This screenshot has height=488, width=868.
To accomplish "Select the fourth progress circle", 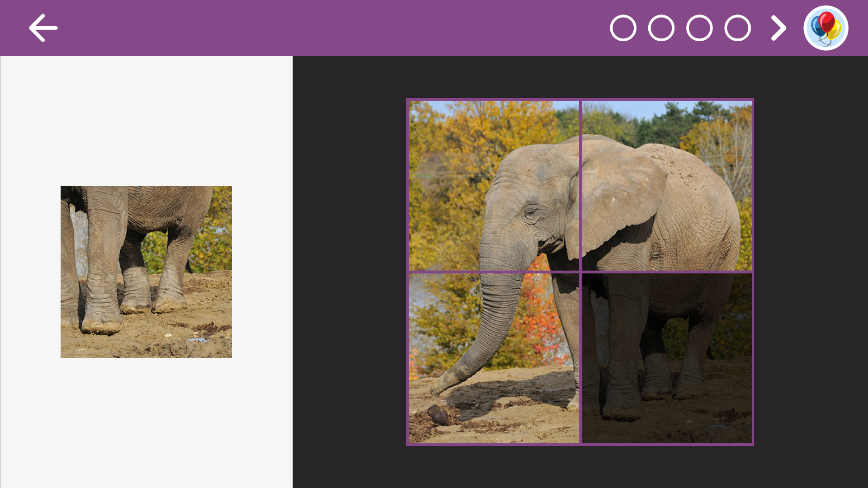I will click(x=737, y=28).
